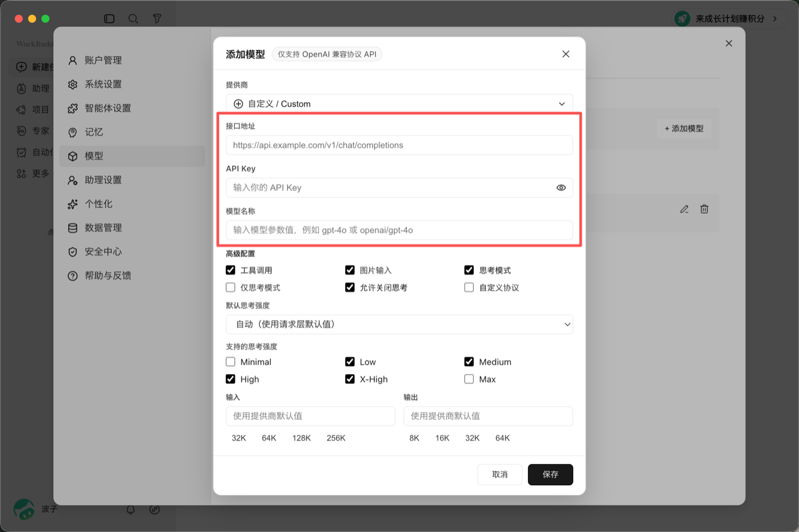The height and width of the screenshot is (532, 799).
Task: Click the API Key input field
Action: [399, 188]
